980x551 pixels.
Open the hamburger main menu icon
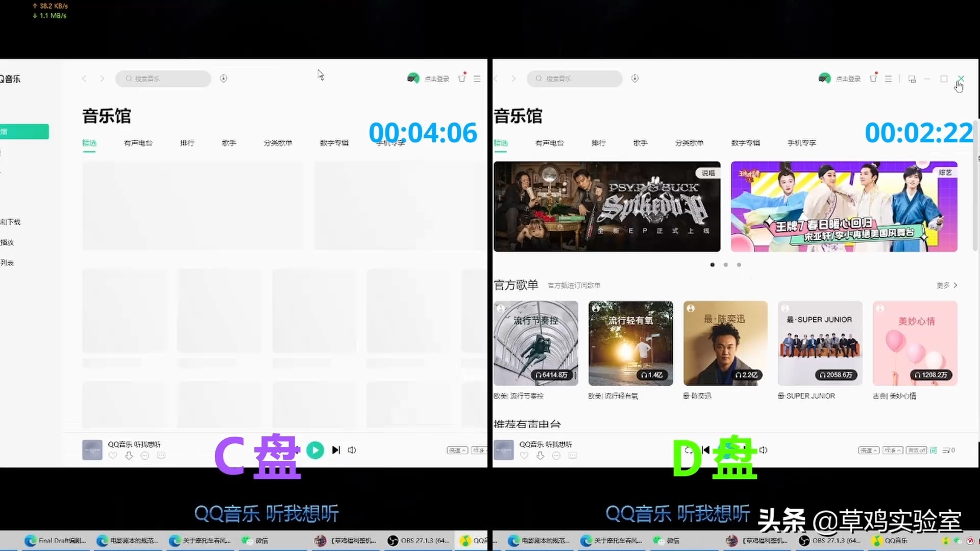[888, 79]
